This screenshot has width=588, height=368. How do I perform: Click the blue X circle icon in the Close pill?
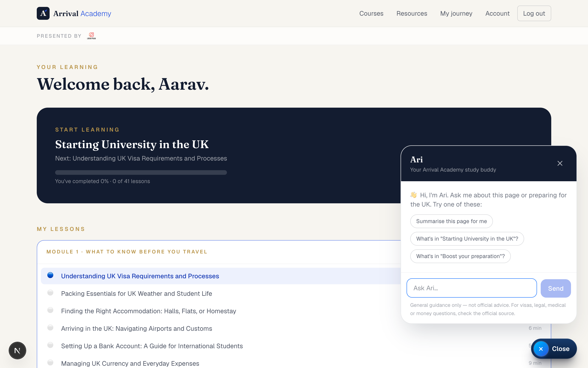click(541, 349)
